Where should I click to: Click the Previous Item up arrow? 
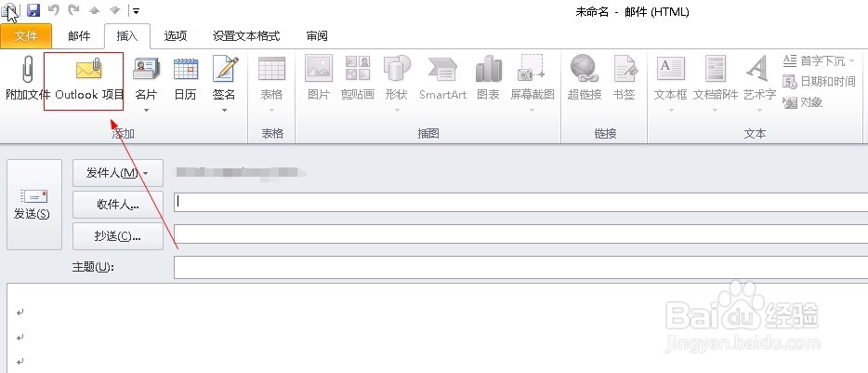94,10
